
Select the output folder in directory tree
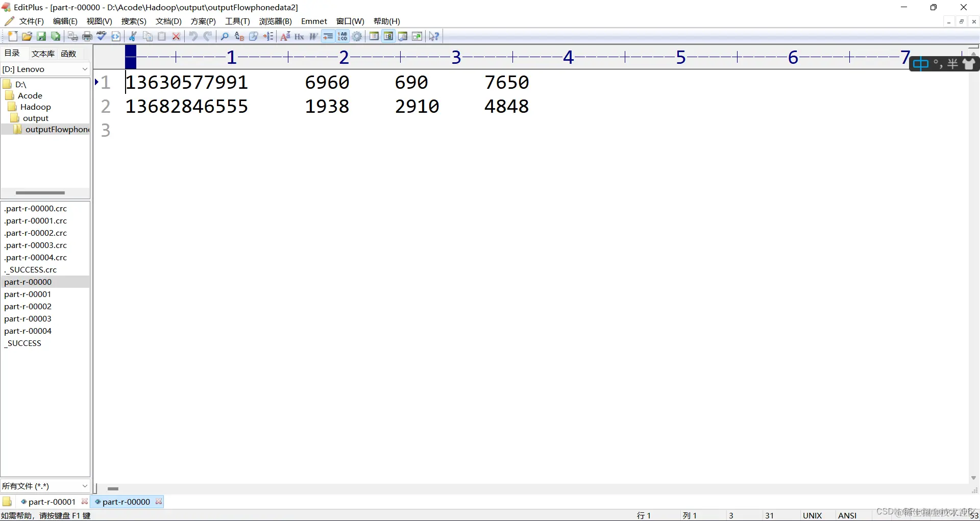(36, 118)
